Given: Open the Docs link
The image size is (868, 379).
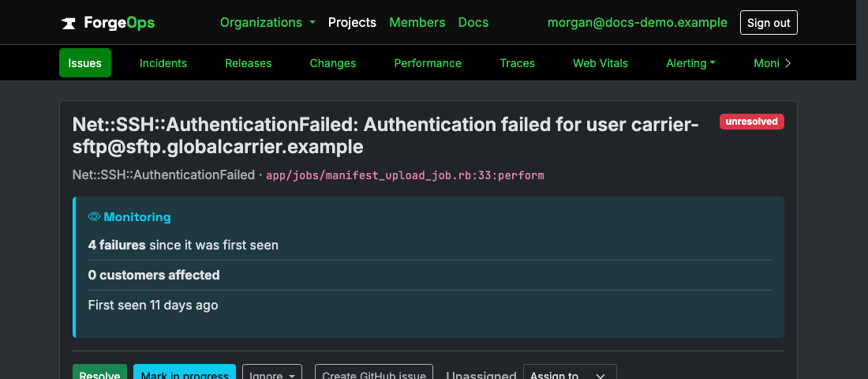Looking at the screenshot, I should 473,23.
